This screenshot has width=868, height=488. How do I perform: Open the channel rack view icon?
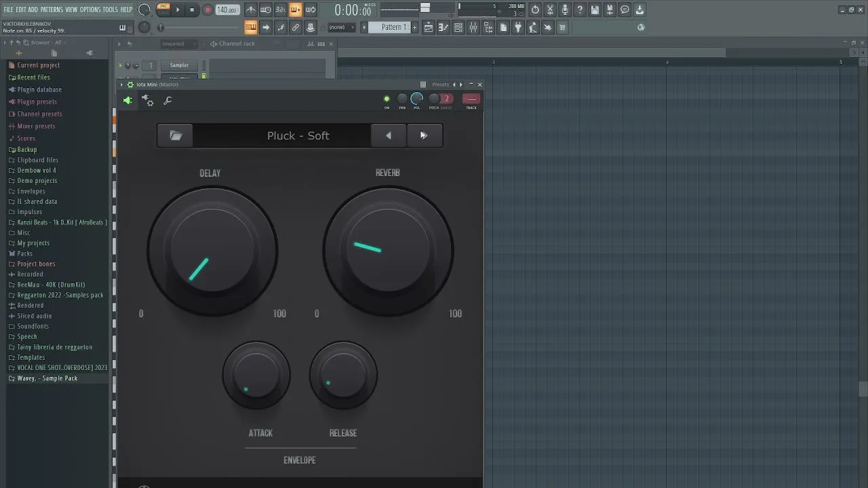(458, 27)
